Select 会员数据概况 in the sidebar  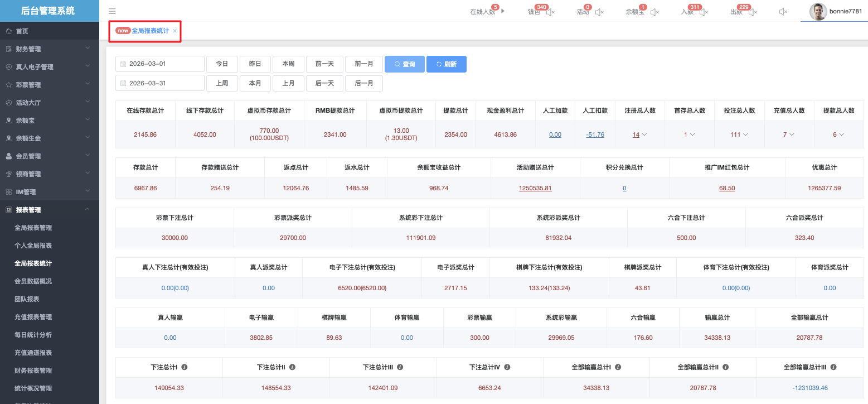pos(33,281)
